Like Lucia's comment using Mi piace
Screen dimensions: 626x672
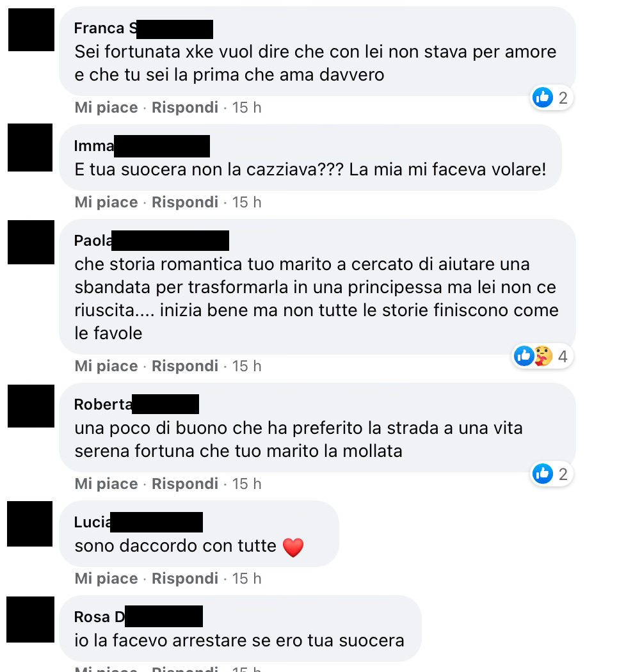106,578
